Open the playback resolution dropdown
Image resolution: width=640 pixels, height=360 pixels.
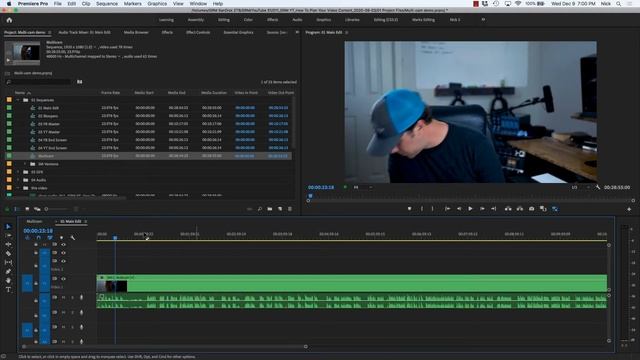[580, 187]
